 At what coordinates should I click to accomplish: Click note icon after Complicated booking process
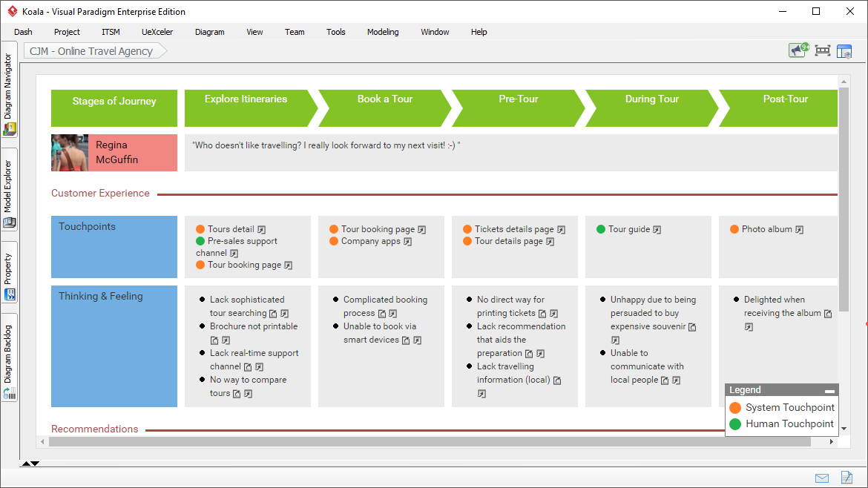pos(381,314)
